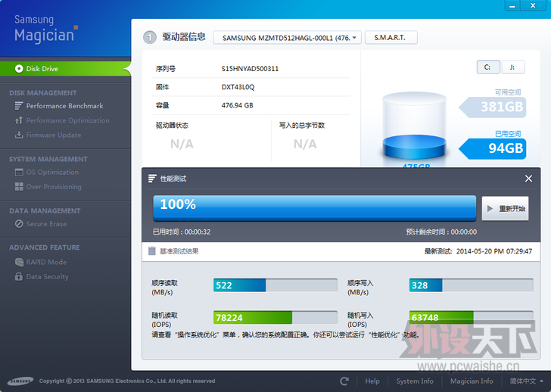Viewport: 551px width, 392px height.
Task: Open Magician Info from the footer
Action: [x=472, y=381]
